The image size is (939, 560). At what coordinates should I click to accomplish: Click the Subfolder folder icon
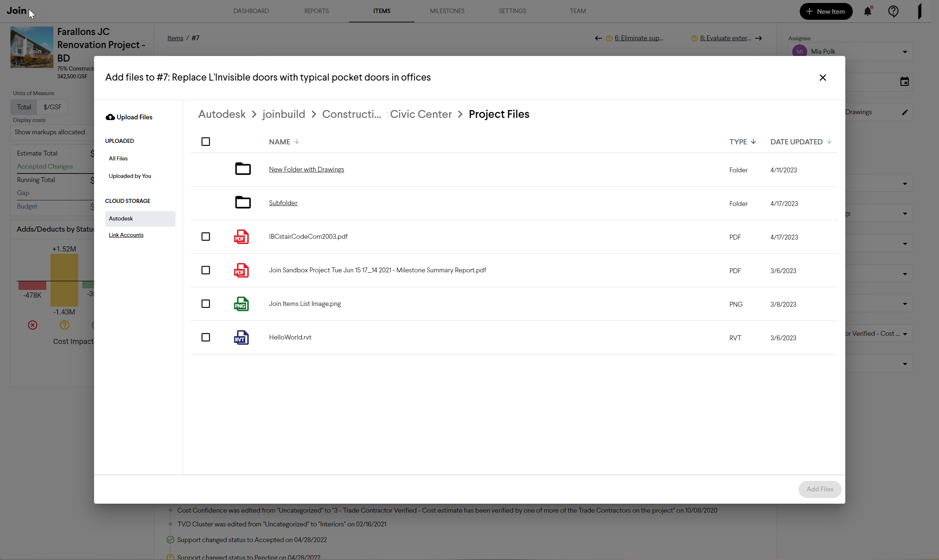(x=243, y=203)
